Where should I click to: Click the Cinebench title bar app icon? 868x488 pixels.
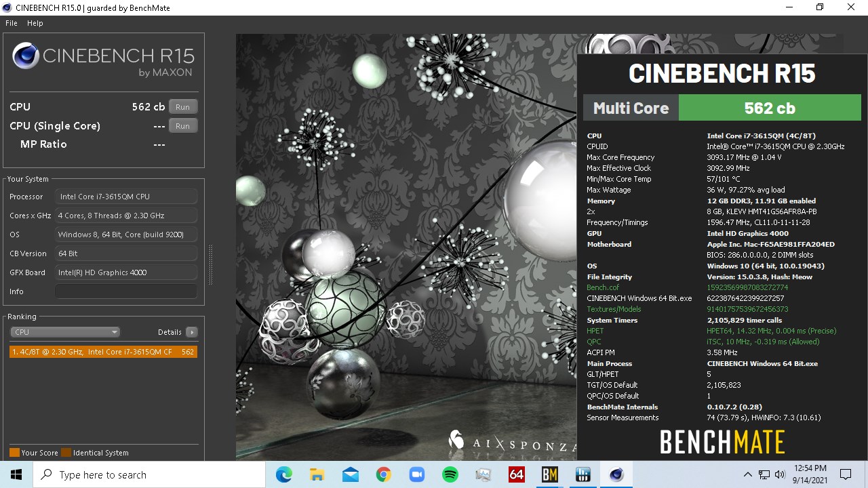(8, 7)
